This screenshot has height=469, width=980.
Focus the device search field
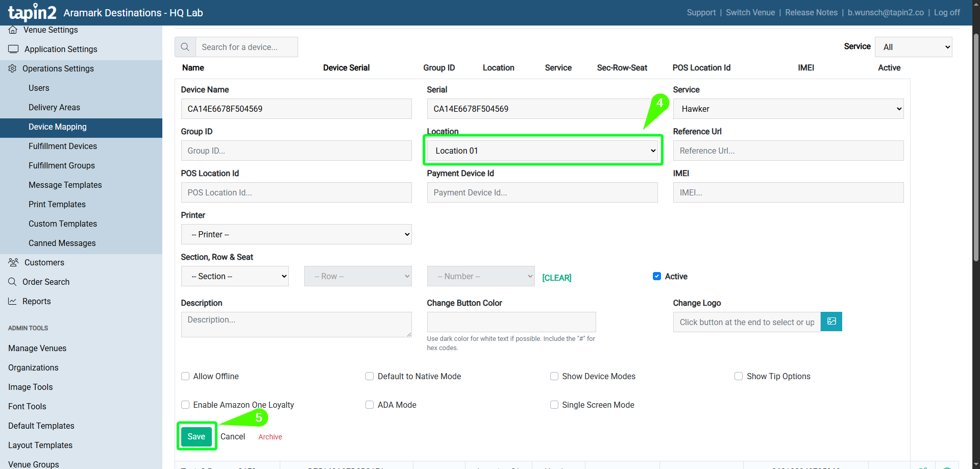click(247, 47)
